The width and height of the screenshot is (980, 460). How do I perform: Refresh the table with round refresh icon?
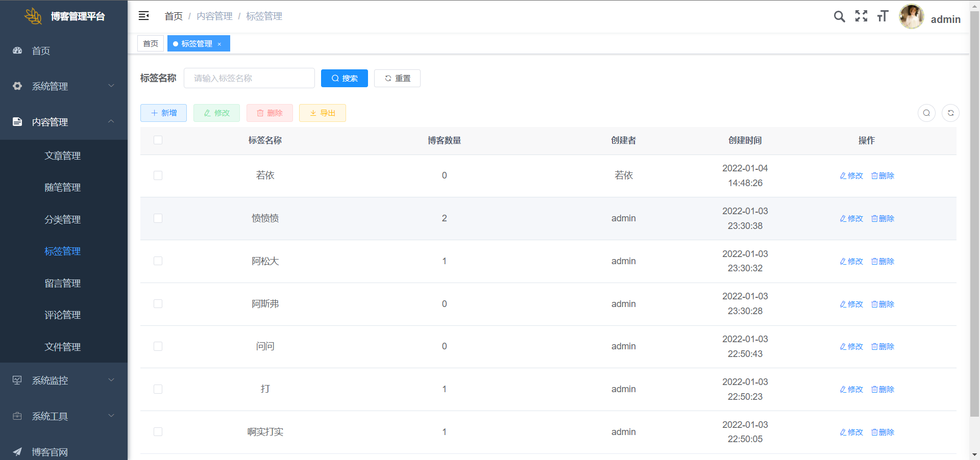(x=950, y=113)
